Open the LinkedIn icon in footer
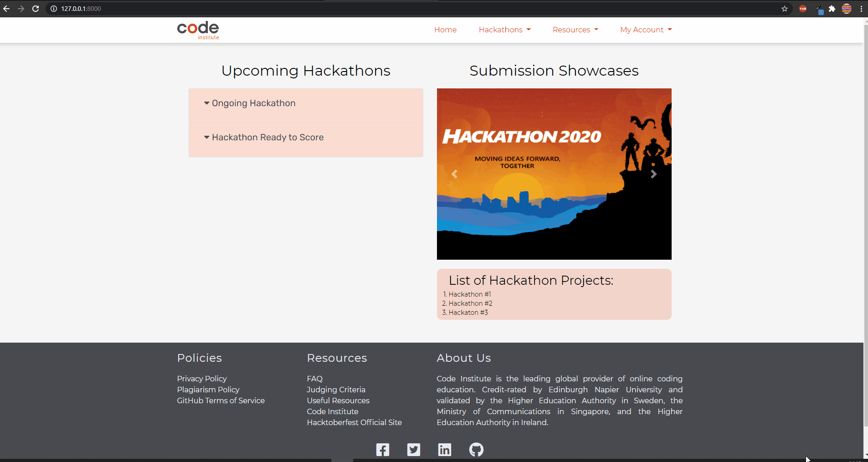The image size is (868, 462). click(x=445, y=450)
